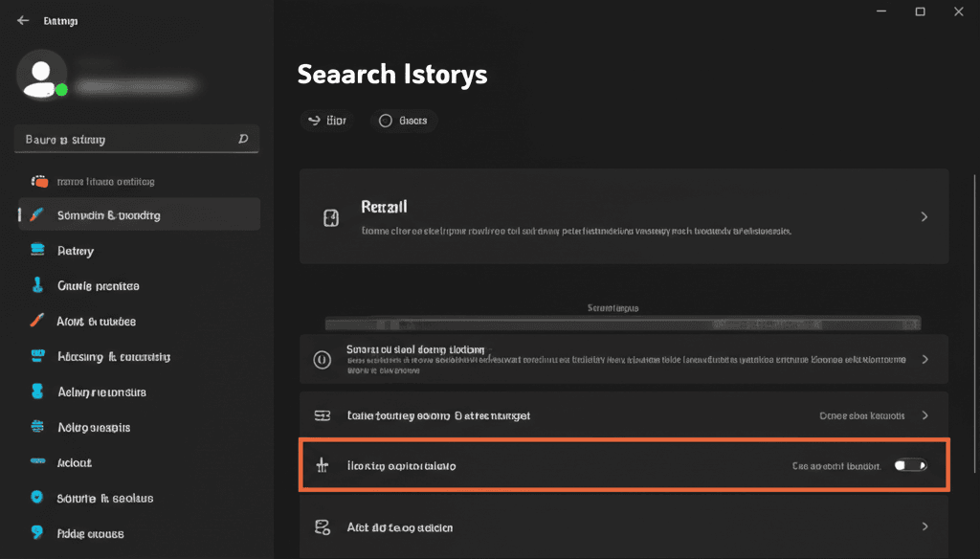Open the Recall settings card

pos(623,216)
